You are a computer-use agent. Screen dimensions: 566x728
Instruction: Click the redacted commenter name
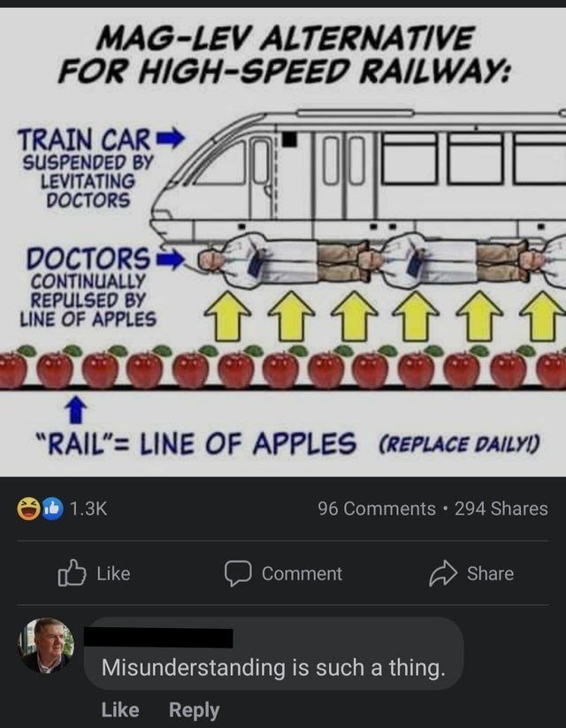pos(158,638)
